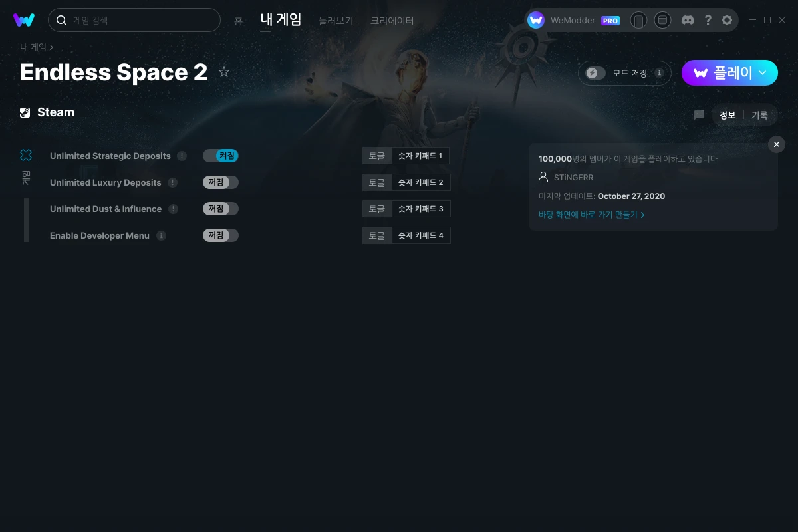The image size is (798, 532).
Task: Minimize the WeMod window
Action: (753, 20)
